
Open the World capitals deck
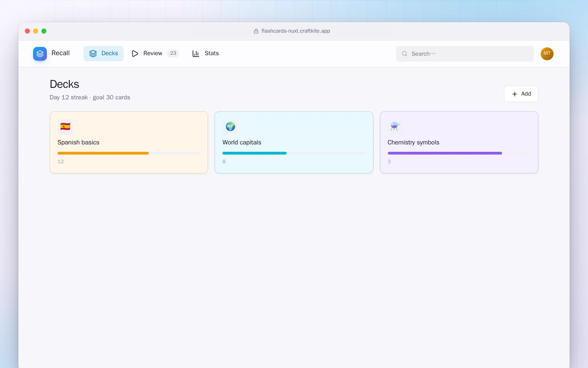click(x=294, y=143)
